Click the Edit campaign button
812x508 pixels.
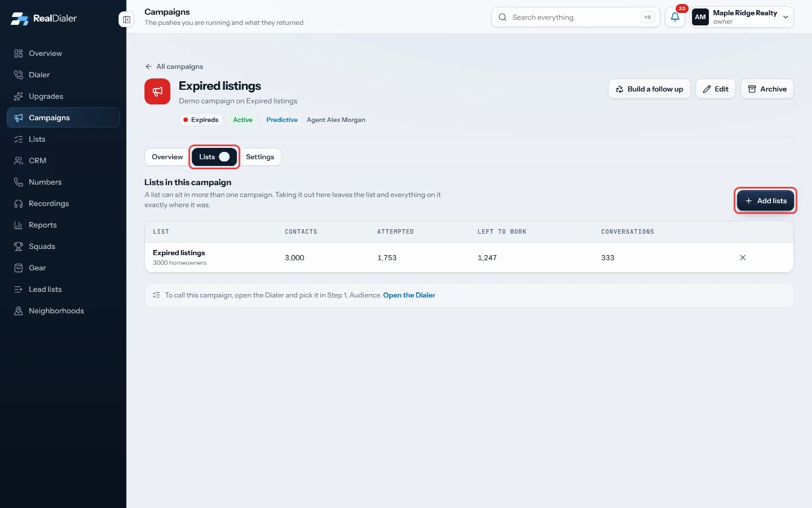click(x=716, y=89)
